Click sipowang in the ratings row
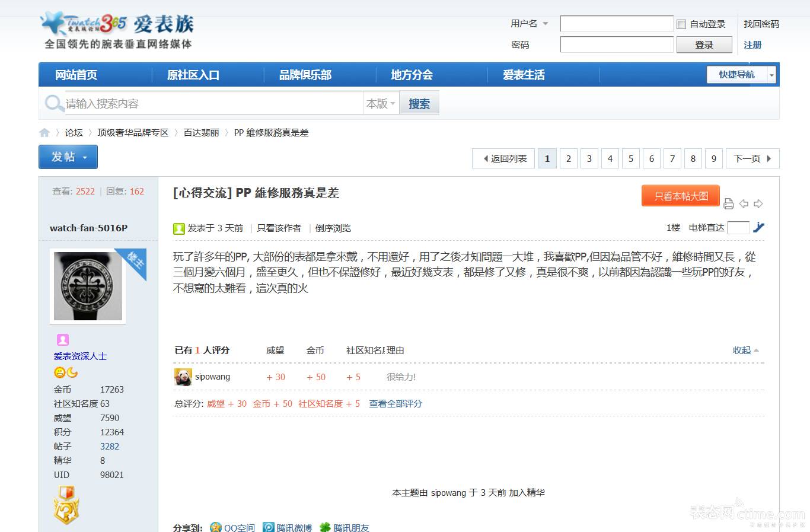Viewport: 810px width, 532px height. [x=212, y=377]
